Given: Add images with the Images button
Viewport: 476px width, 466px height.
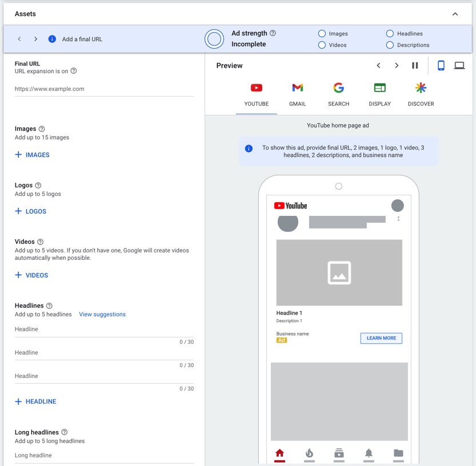Looking at the screenshot, I should 33,155.
